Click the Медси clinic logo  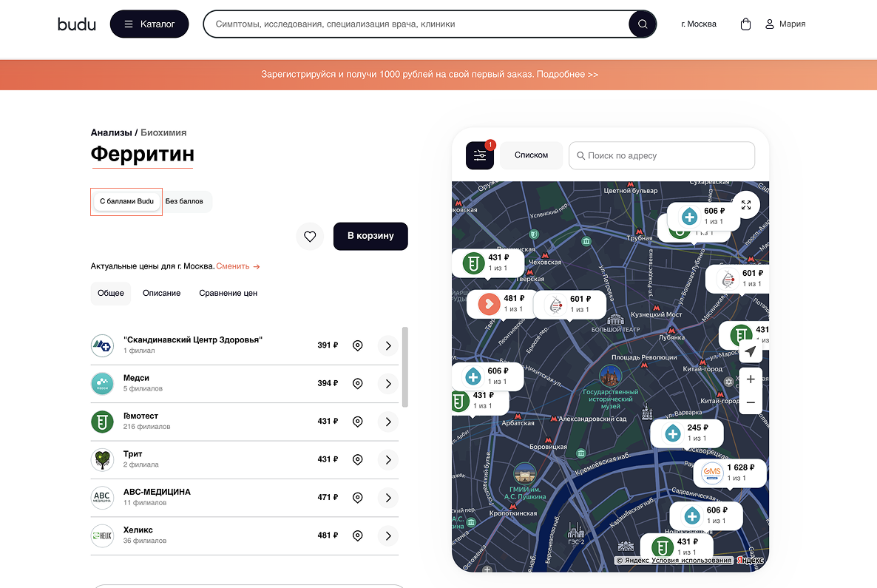pos(102,384)
